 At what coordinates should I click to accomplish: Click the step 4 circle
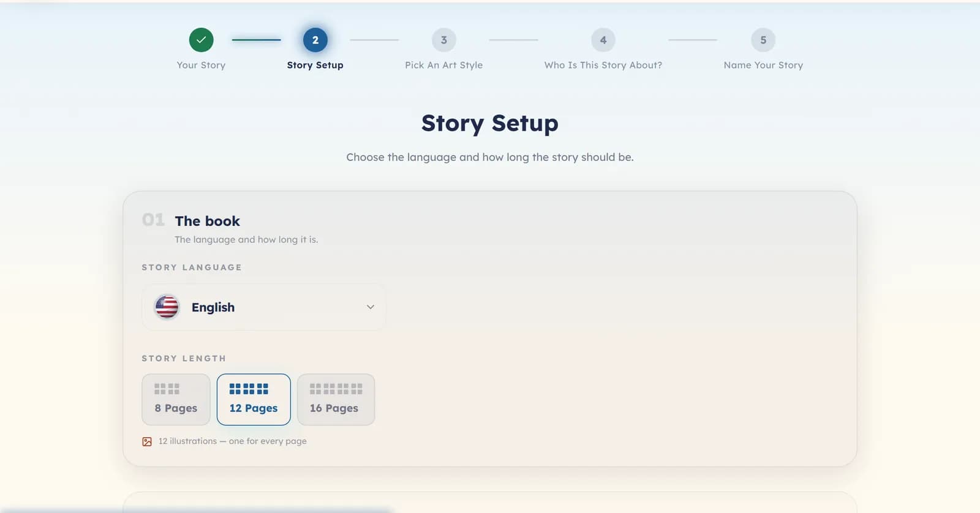[x=603, y=40]
